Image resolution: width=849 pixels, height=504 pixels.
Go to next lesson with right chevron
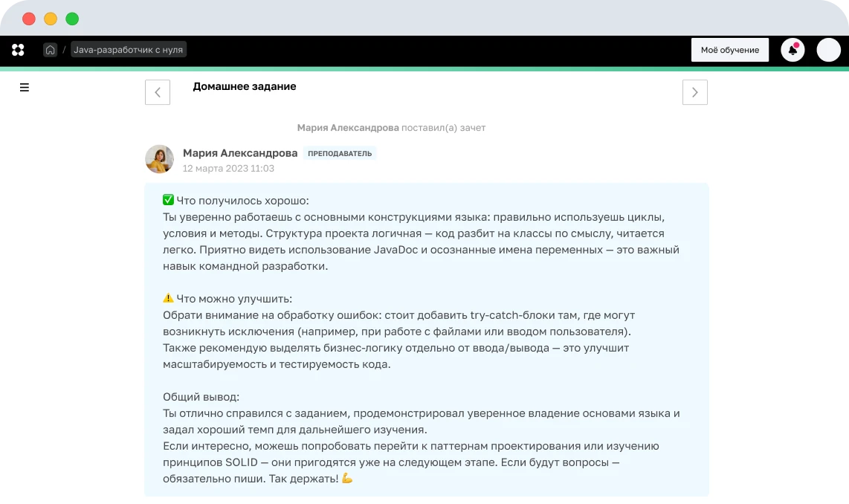[694, 92]
